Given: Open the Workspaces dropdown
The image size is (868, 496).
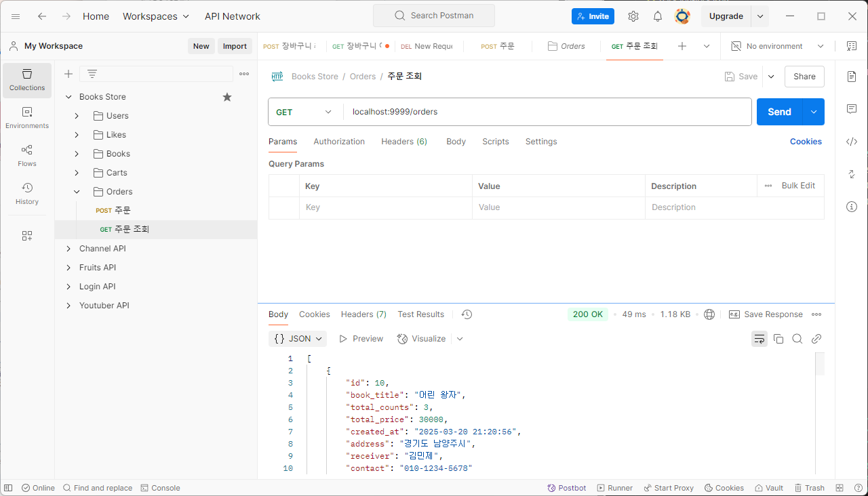Looking at the screenshot, I should [156, 16].
